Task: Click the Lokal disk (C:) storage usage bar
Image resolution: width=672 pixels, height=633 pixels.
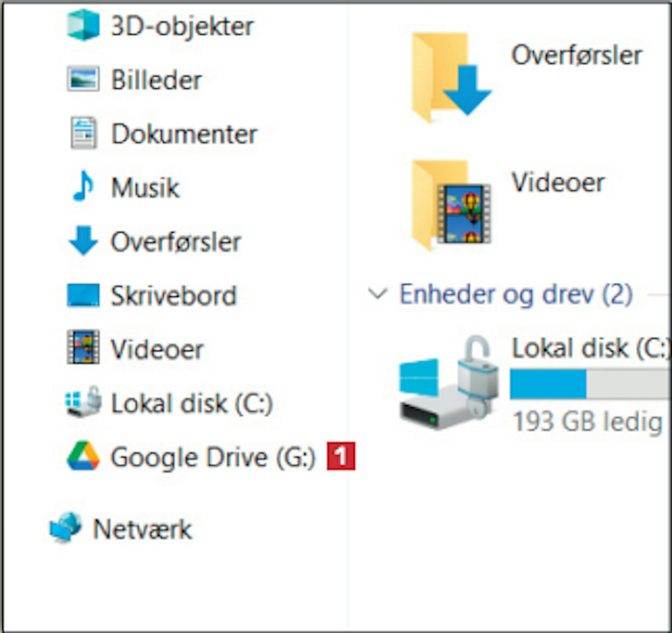Action: 589,385
